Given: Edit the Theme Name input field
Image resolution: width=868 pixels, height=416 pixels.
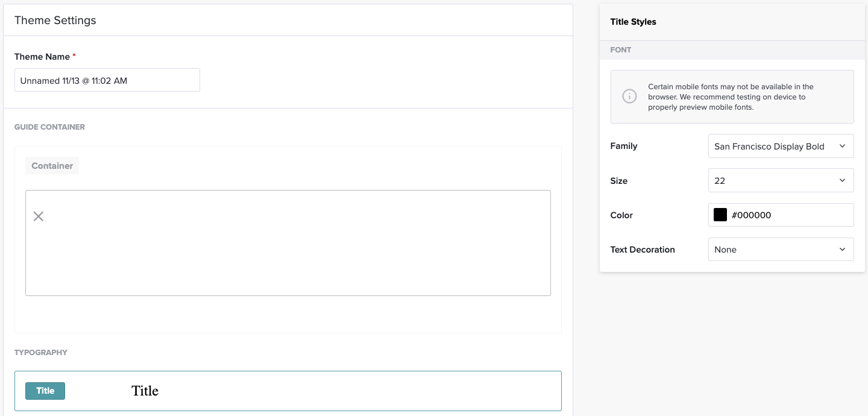Looking at the screenshot, I should point(107,80).
